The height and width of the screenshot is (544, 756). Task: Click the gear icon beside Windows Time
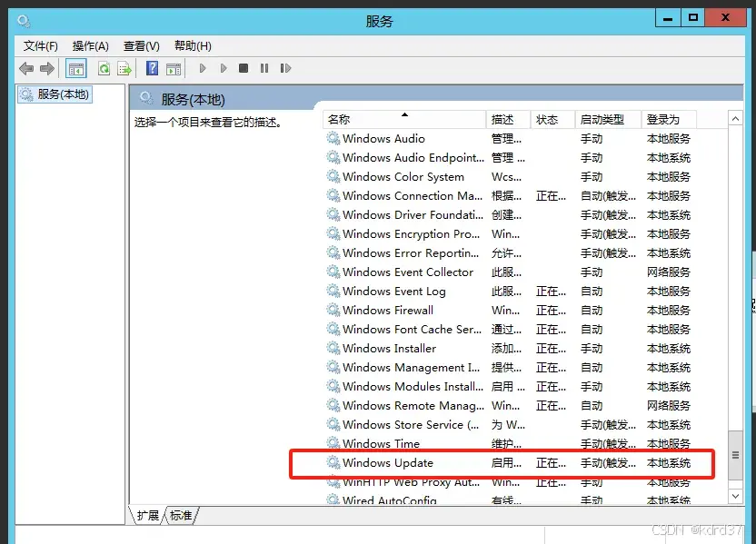(x=333, y=443)
